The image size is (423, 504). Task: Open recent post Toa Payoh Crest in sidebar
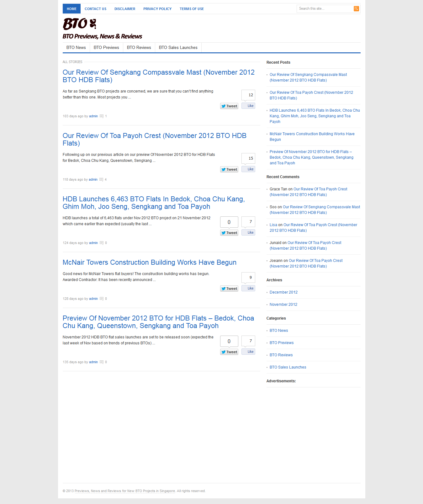[311, 95]
